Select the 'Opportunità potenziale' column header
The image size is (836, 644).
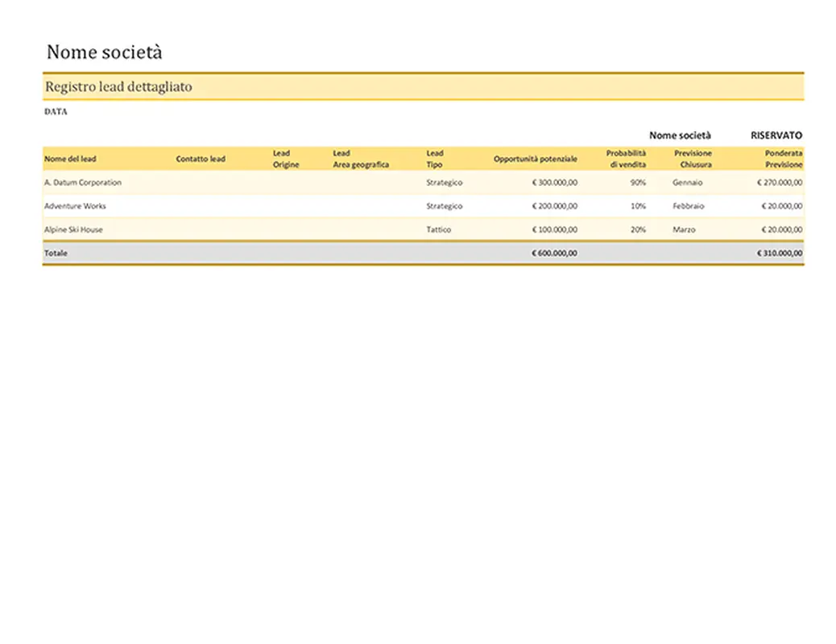[x=535, y=159]
